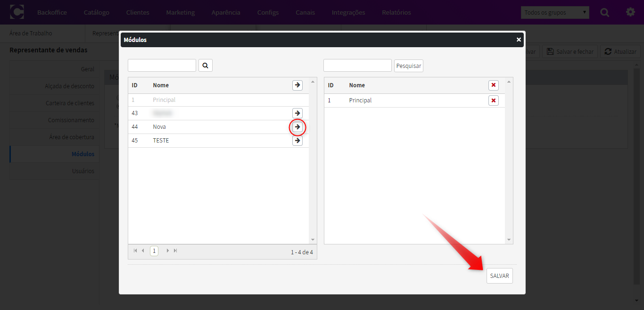The image size is (644, 310).
Task: Select Comissionamento section
Action: click(54, 120)
